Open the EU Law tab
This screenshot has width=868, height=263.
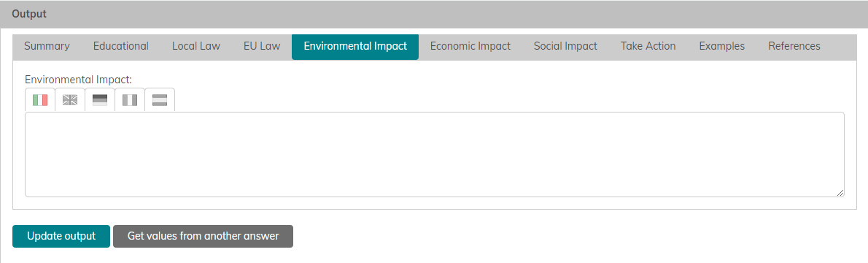[x=262, y=47]
